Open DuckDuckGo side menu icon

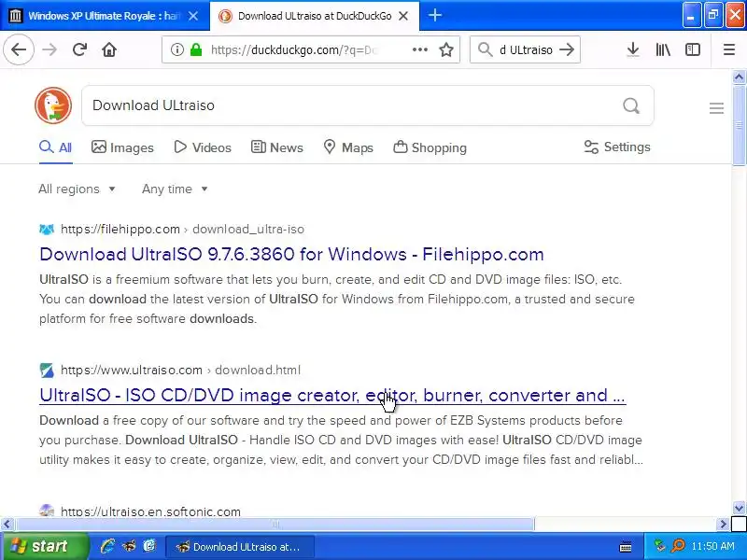pyautogui.click(x=716, y=108)
